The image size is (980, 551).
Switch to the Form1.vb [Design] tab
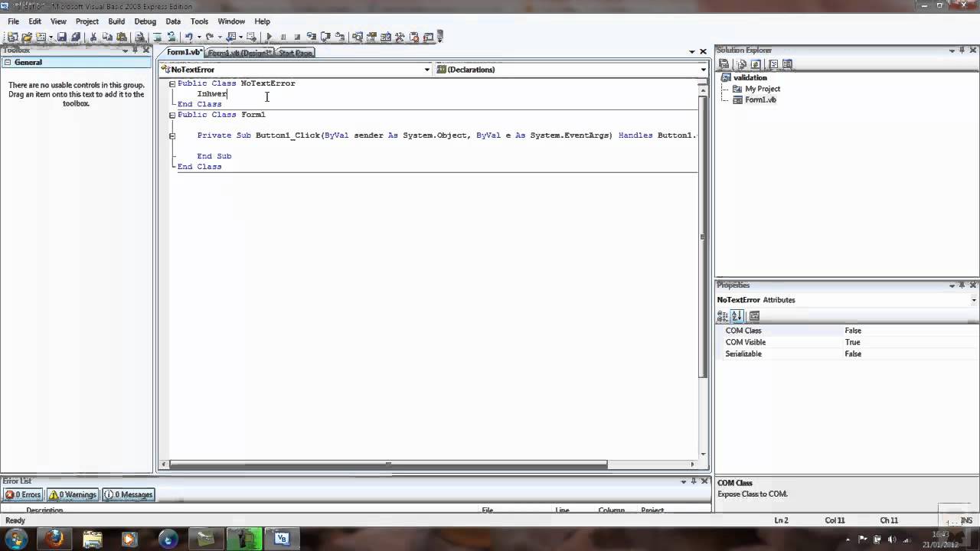239,53
